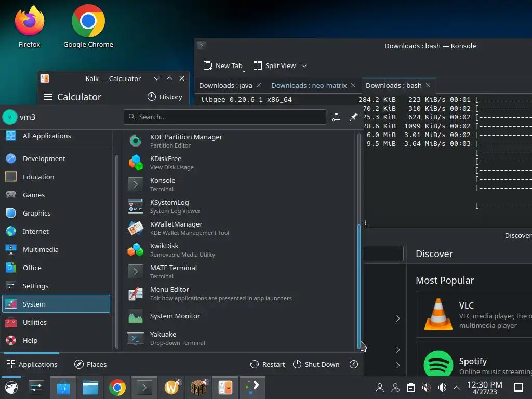Expand hidden system tray icons

pyautogui.click(x=457, y=388)
